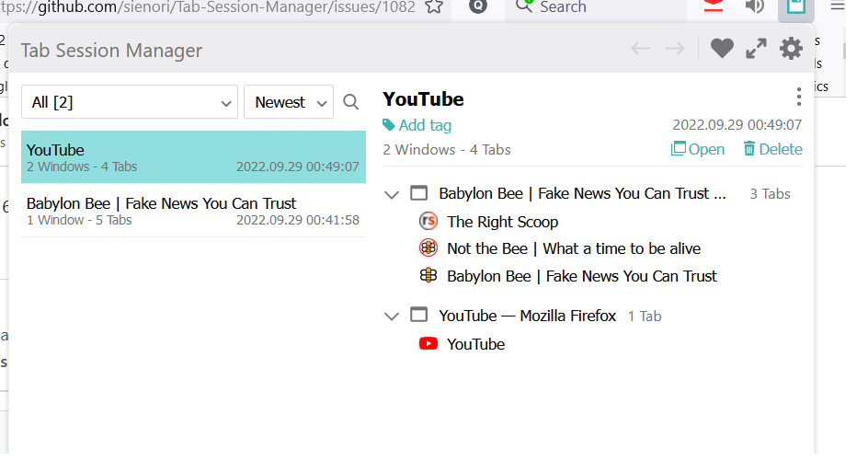Open Not the Bee tab
Screen dimensions: 868x472
point(574,248)
